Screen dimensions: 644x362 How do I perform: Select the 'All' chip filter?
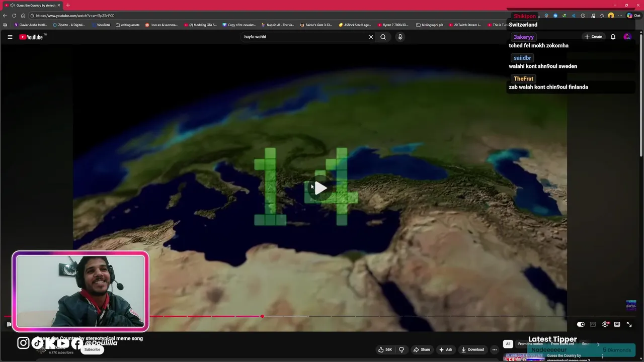(508, 344)
